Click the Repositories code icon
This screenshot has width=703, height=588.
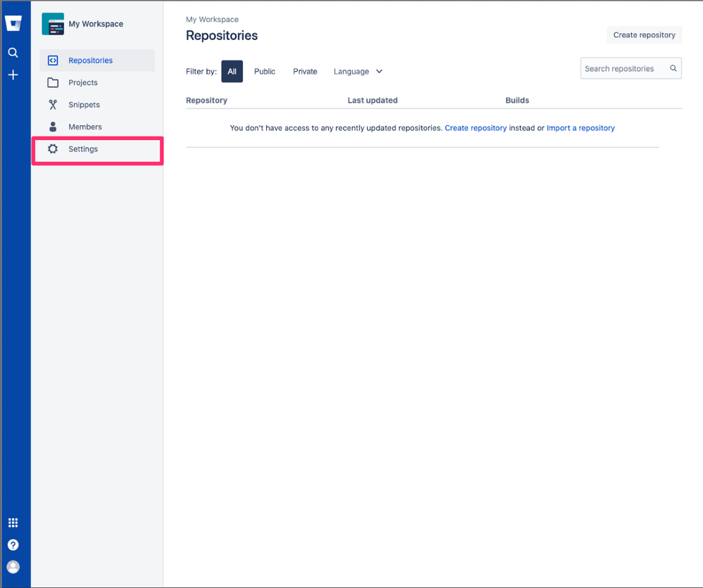53,60
